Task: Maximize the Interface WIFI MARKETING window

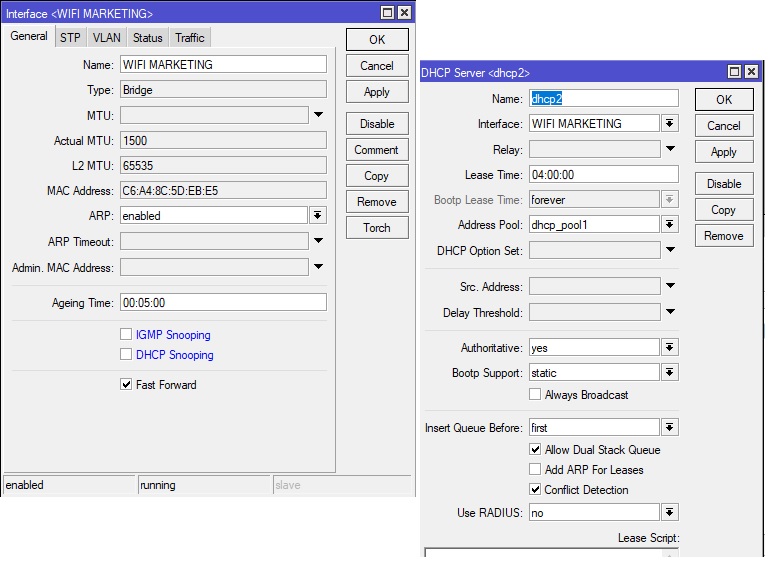Action: pos(387,13)
